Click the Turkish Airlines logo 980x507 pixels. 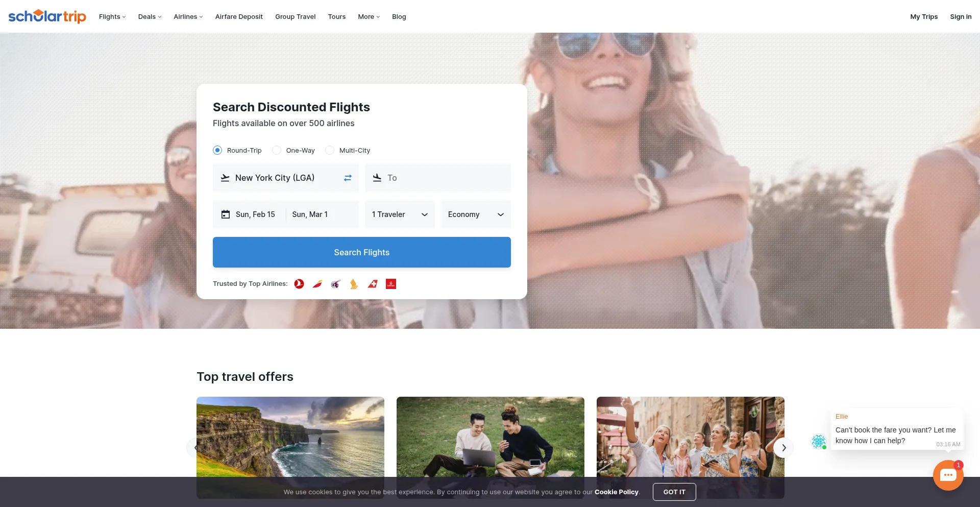tap(299, 284)
